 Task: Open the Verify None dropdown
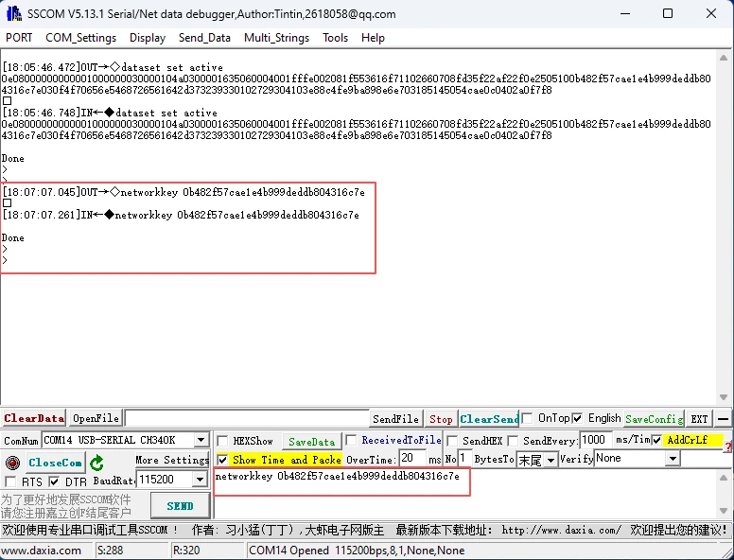pos(673,459)
